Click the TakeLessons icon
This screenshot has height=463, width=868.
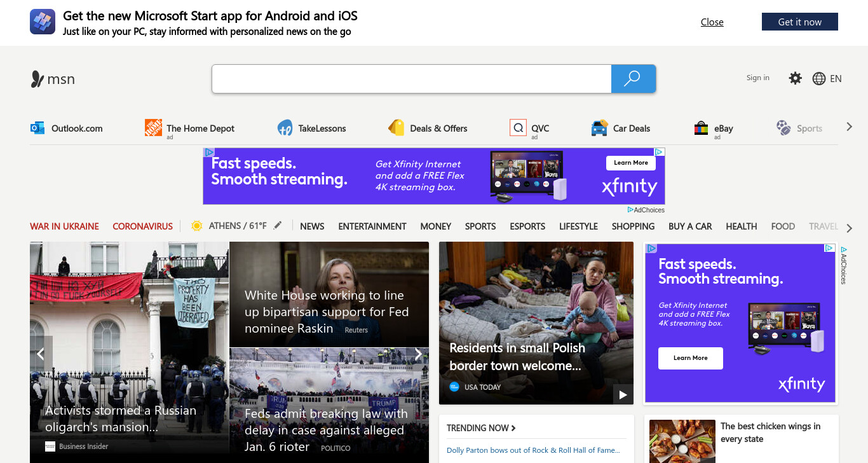click(285, 128)
